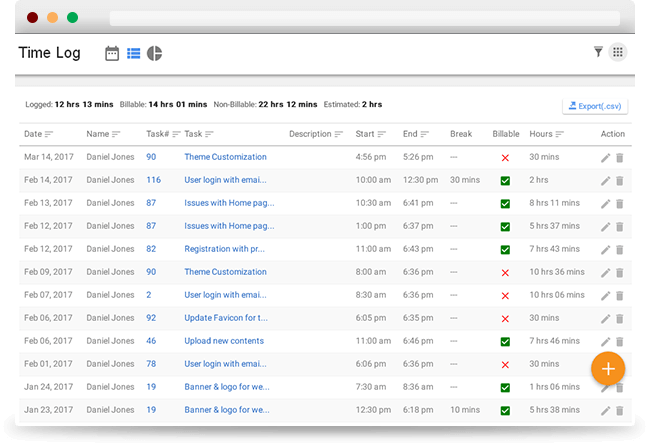The height and width of the screenshot is (446, 649).
Task: Open Banner & logo task from Jan 24
Action: (227, 387)
